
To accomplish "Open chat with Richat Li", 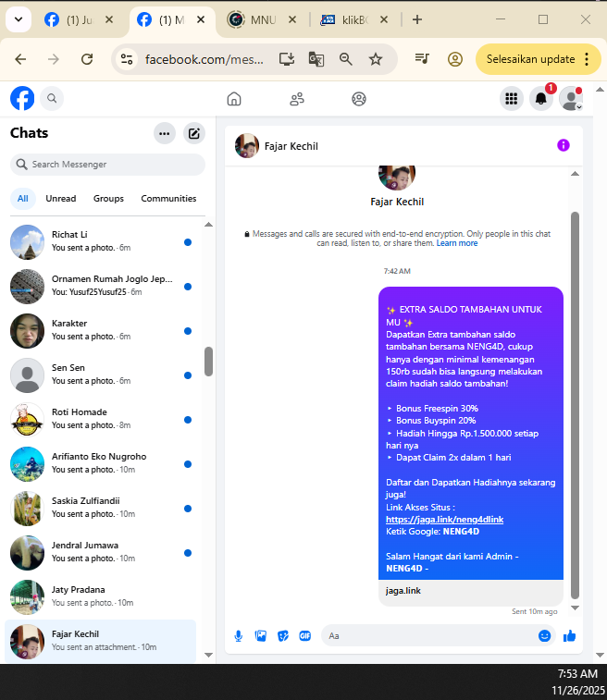I will point(103,241).
